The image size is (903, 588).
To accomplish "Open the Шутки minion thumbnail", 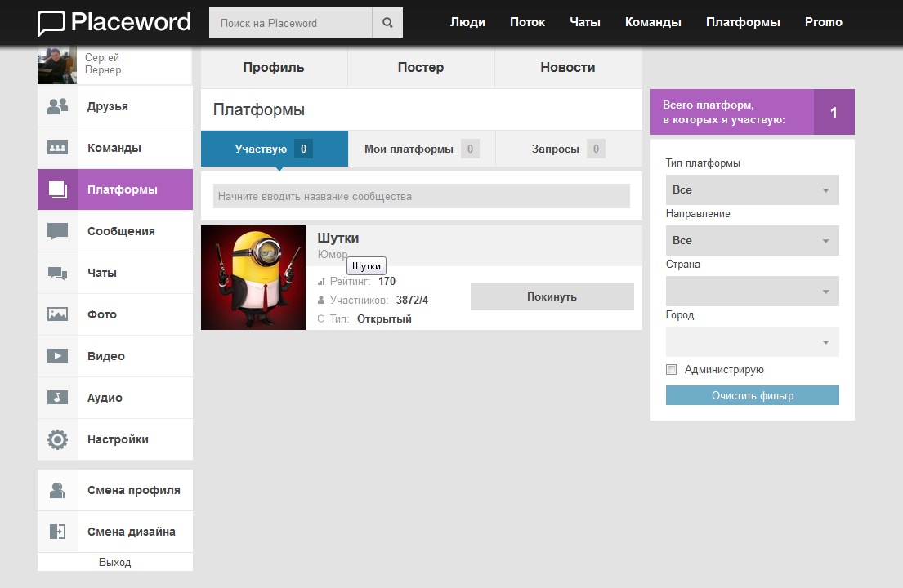I will 253,278.
